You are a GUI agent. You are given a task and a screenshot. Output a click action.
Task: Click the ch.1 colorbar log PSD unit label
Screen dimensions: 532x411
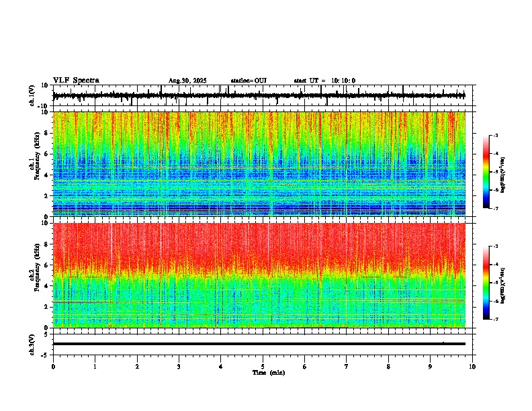click(503, 175)
